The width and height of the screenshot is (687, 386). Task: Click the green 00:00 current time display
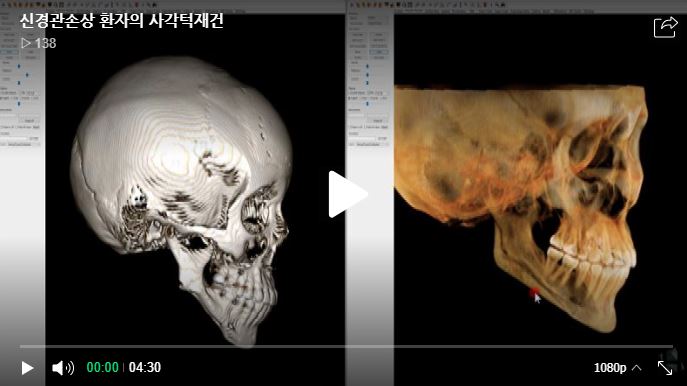pos(103,367)
